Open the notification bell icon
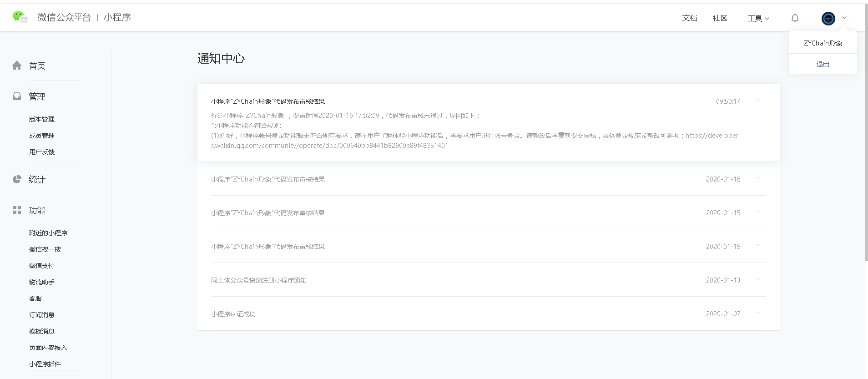Image resolution: width=868 pixels, height=379 pixels. point(795,18)
